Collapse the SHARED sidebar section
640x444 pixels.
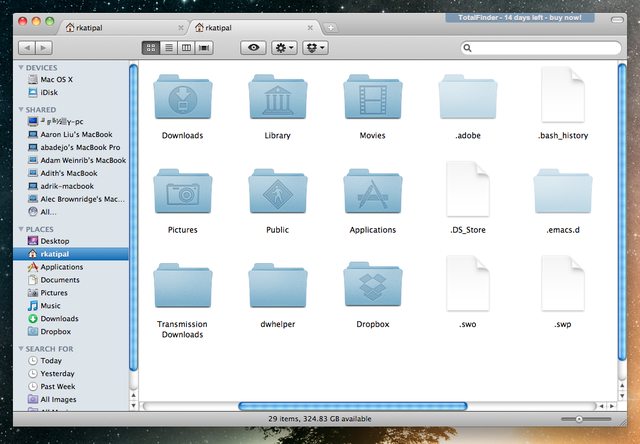pos(21,109)
